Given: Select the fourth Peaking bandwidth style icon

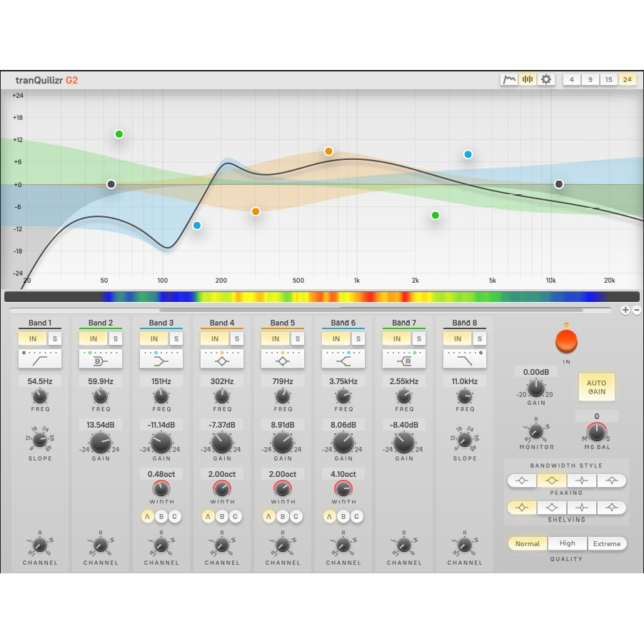Looking at the screenshot, I should coord(610,481).
